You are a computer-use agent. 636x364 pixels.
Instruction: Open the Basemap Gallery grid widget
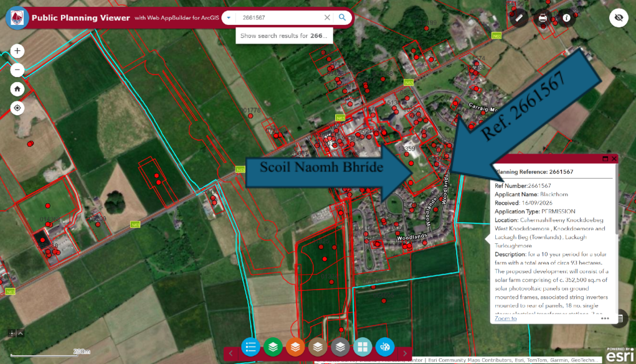(363, 347)
